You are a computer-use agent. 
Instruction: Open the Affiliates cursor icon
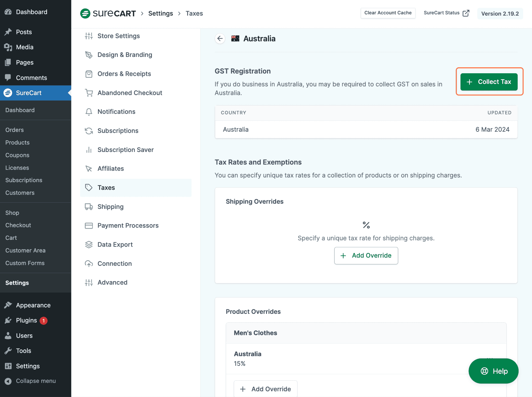click(x=89, y=168)
